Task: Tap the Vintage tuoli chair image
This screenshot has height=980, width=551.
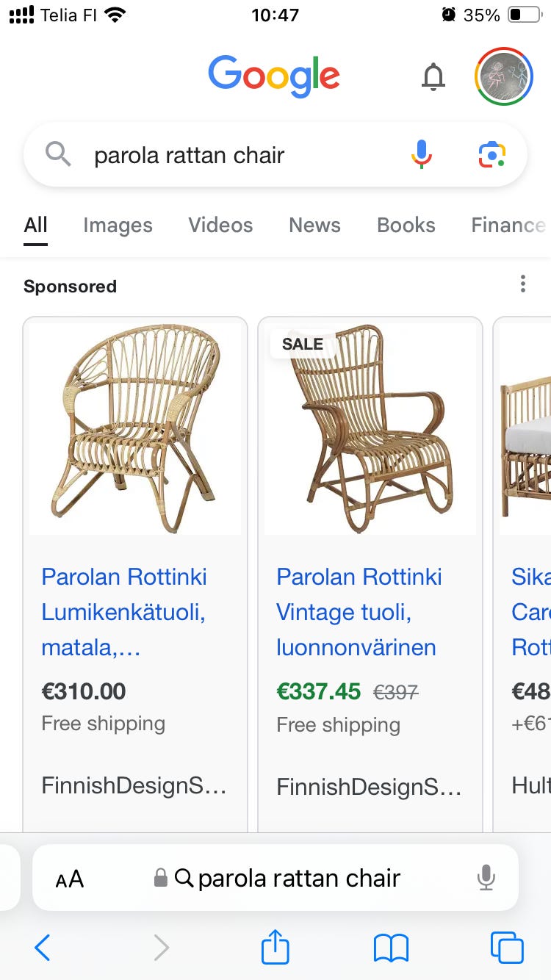Action: pos(370,429)
